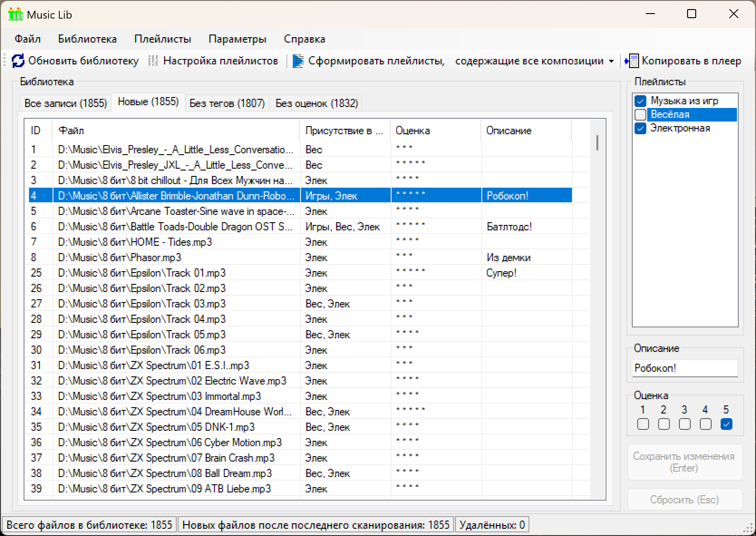The width and height of the screenshot is (756, 536).
Task: Switch to 'Без оценок (1832)' tab
Action: [x=317, y=103]
